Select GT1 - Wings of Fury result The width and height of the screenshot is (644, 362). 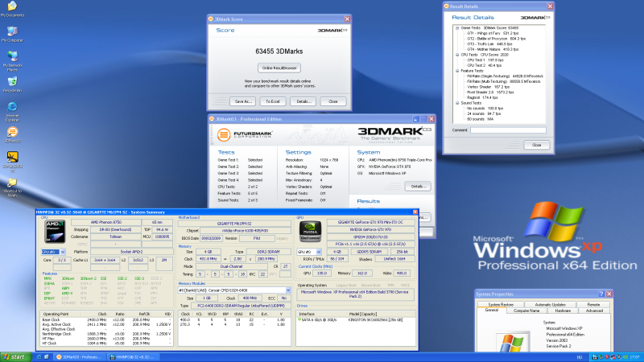(493, 33)
